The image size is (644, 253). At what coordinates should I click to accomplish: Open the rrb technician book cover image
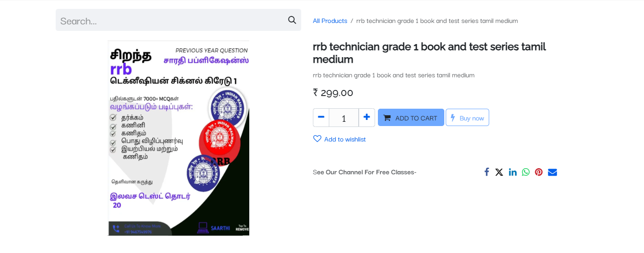click(179, 138)
